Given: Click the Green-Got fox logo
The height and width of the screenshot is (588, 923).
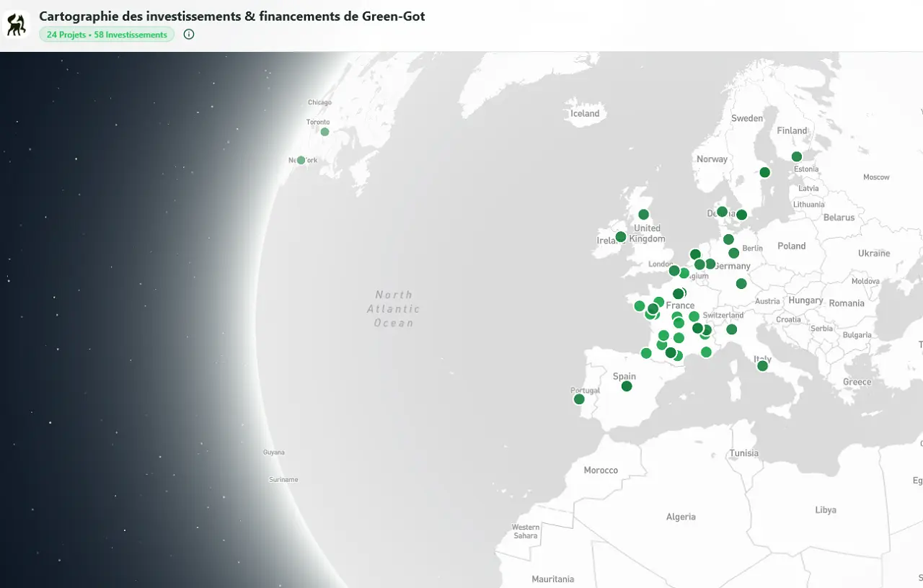Looking at the screenshot, I should tap(16, 24).
